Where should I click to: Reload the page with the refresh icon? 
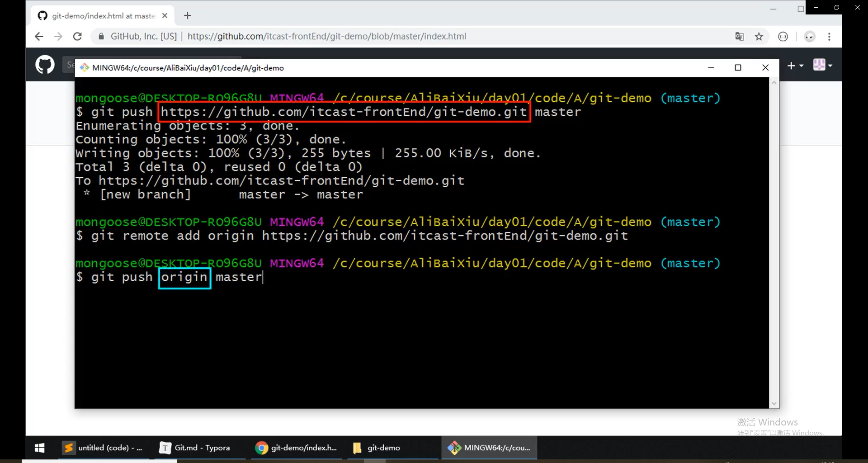click(77, 36)
